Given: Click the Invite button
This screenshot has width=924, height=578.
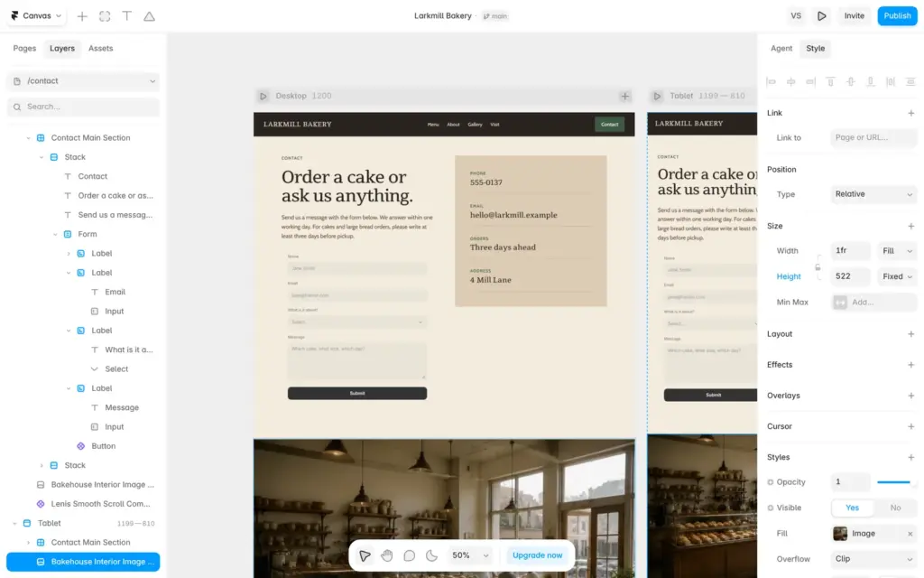Looking at the screenshot, I should (x=854, y=16).
